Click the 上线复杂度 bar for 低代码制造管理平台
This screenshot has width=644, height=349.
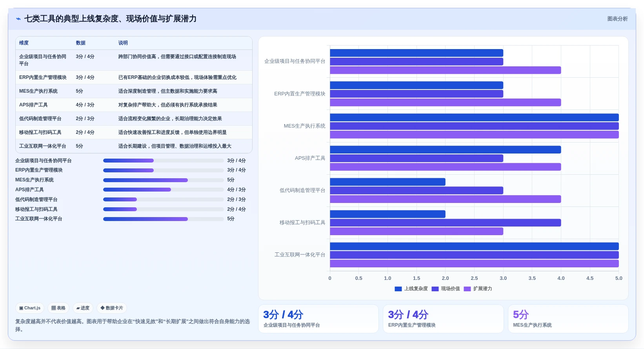coord(387,182)
